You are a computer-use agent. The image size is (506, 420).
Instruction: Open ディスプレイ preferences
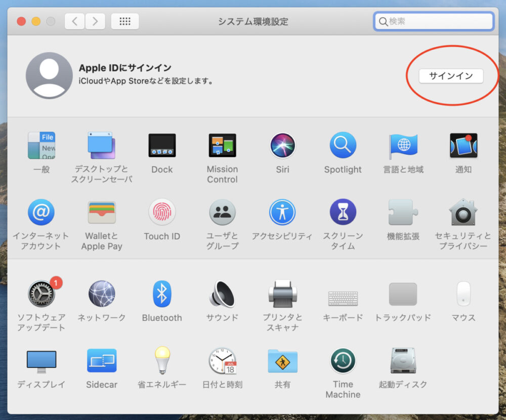[41, 362]
